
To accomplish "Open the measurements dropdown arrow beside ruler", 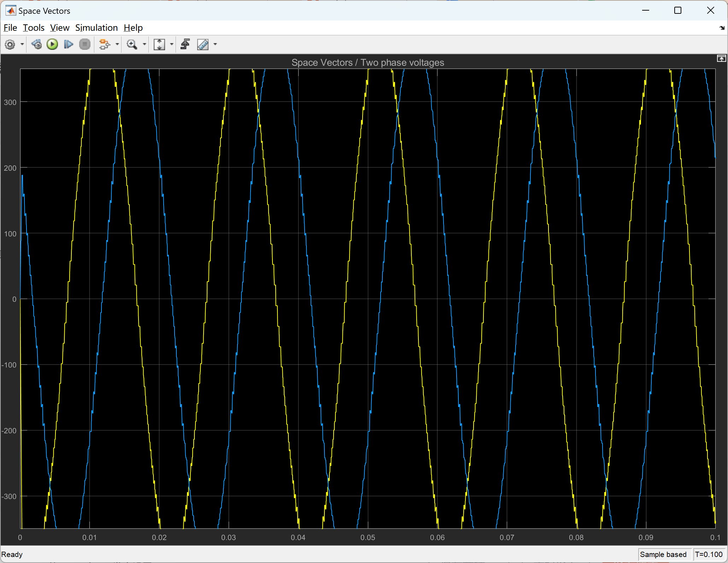I will tap(215, 45).
